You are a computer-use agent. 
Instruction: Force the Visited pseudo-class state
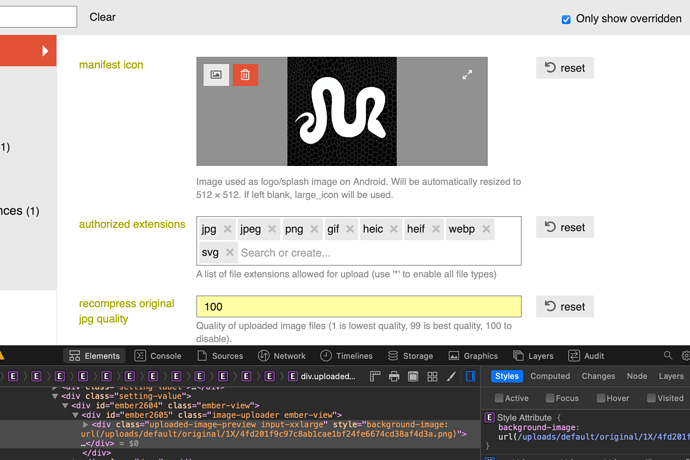coord(651,398)
